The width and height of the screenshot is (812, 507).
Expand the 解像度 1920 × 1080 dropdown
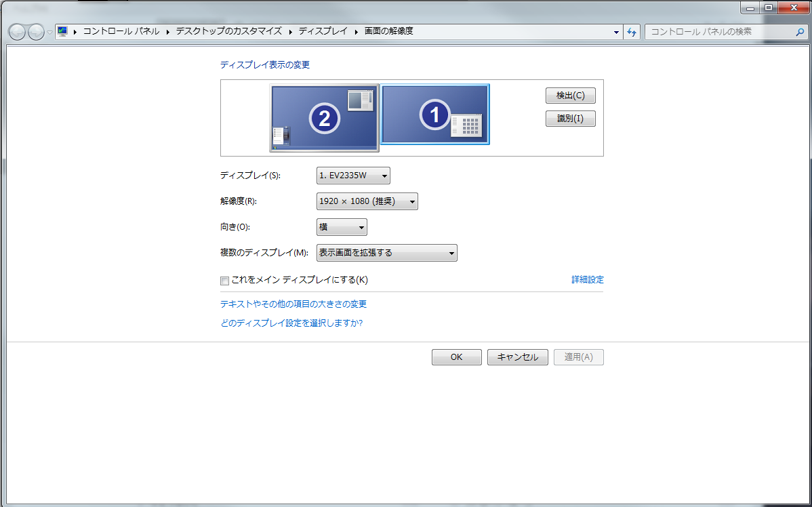pos(367,201)
